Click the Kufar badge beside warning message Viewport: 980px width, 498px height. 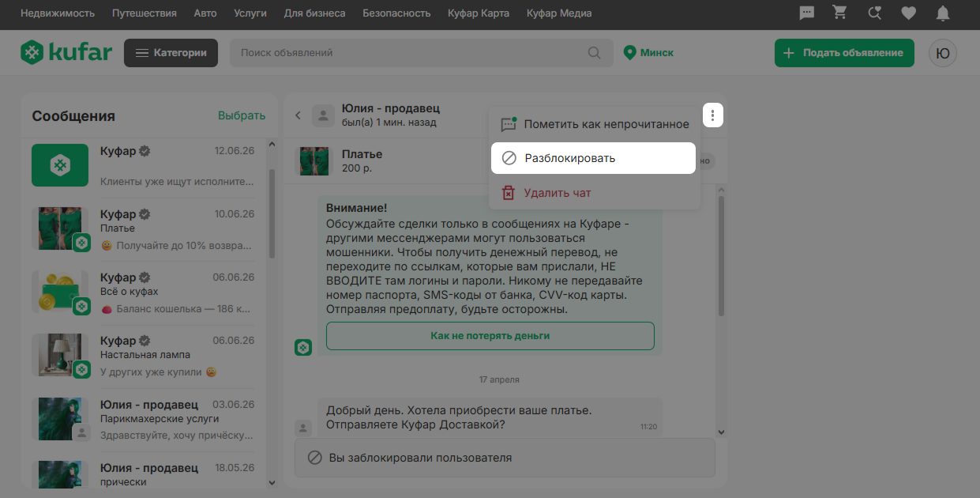click(303, 347)
